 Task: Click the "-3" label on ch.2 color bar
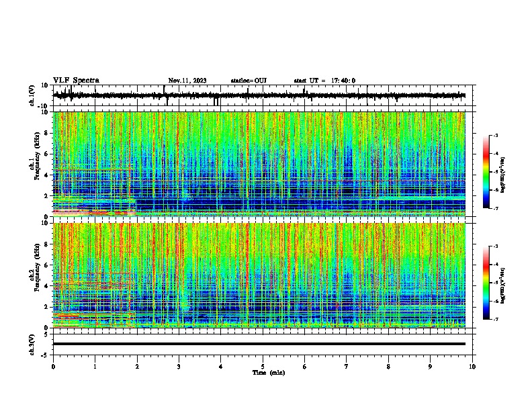pos(495,246)
